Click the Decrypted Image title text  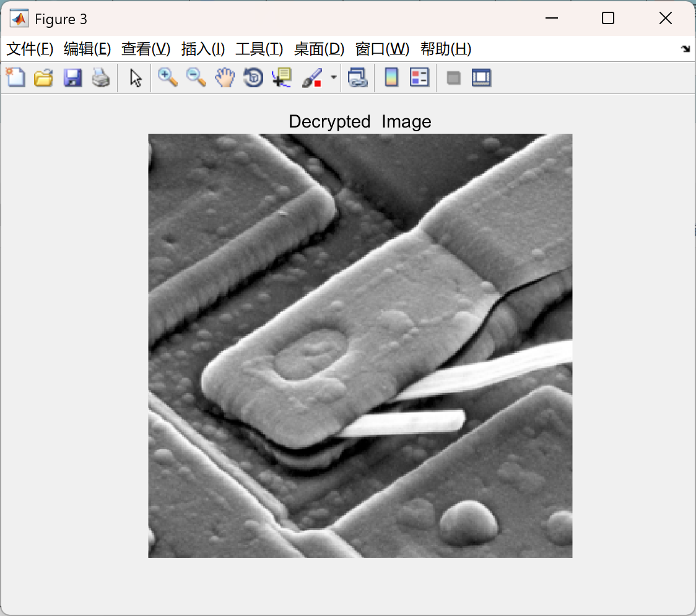click(360, 121)
